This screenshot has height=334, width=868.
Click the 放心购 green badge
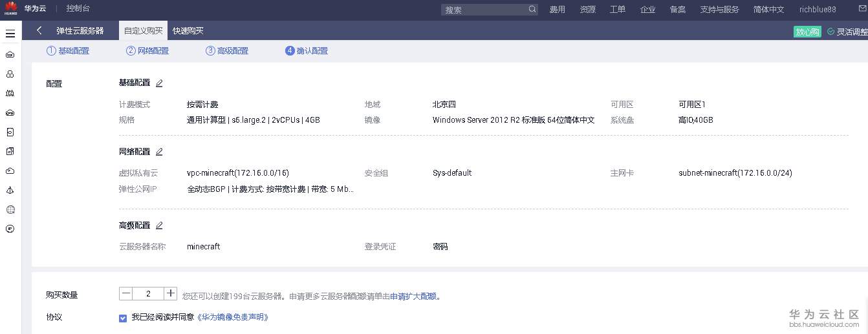pyautogui.click(x=807, y=32)
